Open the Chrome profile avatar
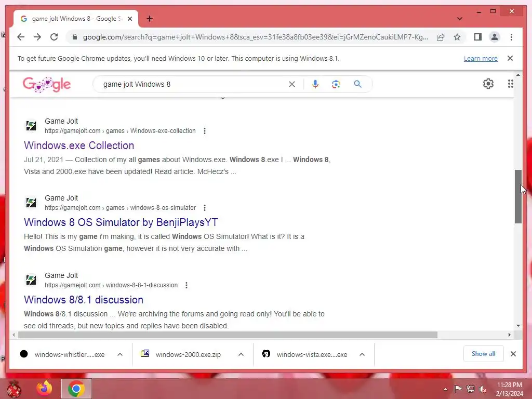The image size is (532, 399). pos(495,37)
